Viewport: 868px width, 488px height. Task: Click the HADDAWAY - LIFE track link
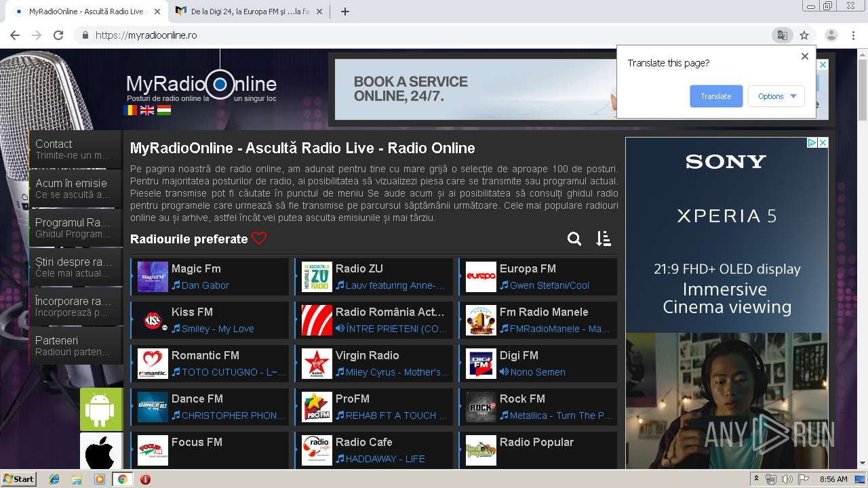pyautogui.click(x=385, y=459)
